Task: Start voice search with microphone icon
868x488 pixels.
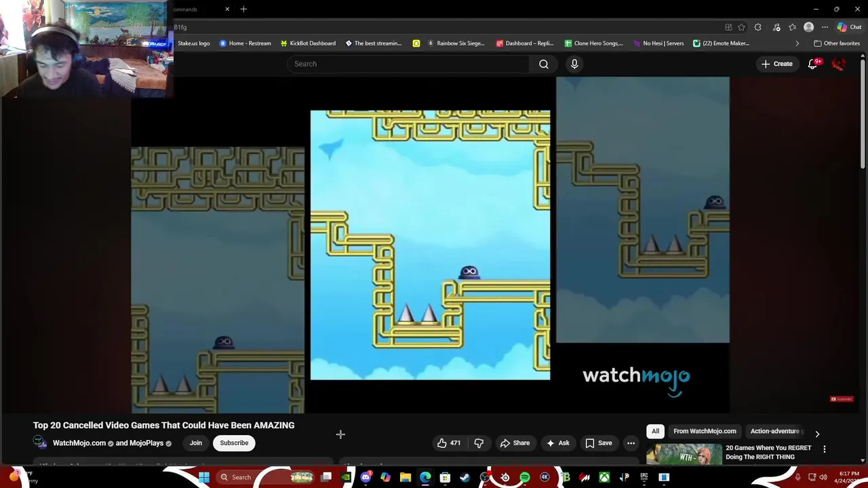Action: point(574,64)
